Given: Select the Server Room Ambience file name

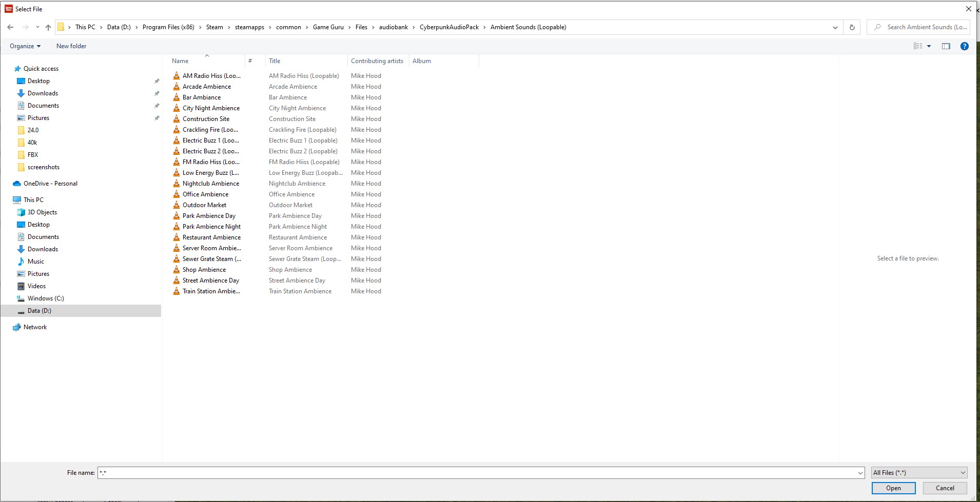Looking at the screenshot, I should tap(211, 248).
